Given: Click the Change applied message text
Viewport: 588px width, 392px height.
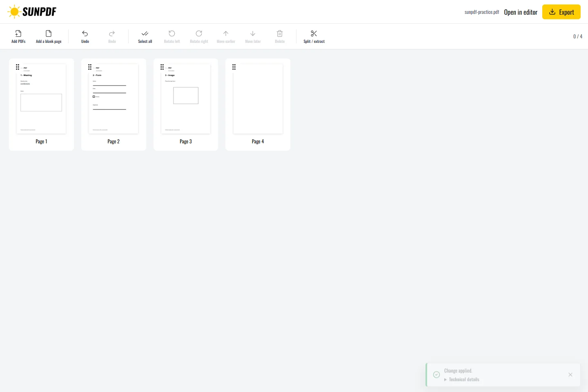Looking at the screenshot, I should [x=458, y=371].
